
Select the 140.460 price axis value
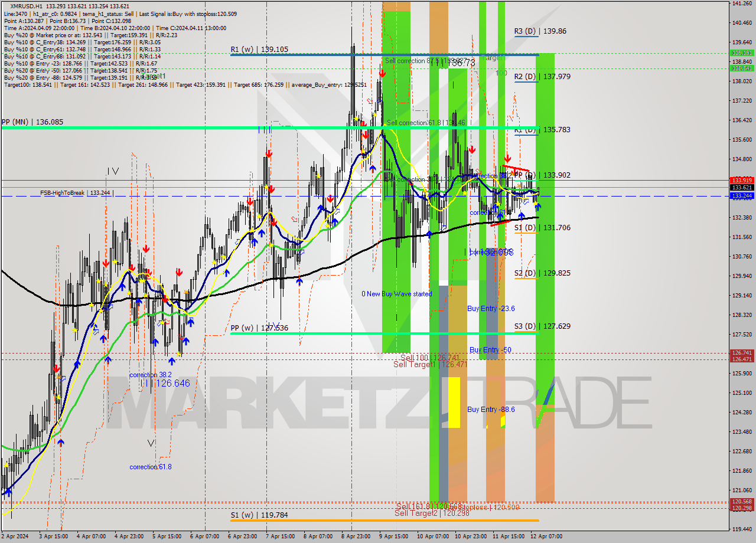pyautogui.click(x=742, y=23)
